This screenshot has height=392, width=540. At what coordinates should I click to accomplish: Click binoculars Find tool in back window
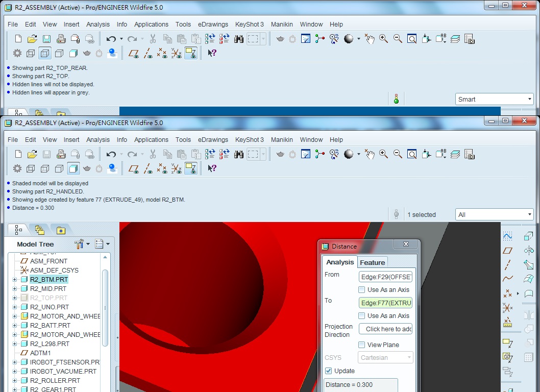click(x=239, y=39)
